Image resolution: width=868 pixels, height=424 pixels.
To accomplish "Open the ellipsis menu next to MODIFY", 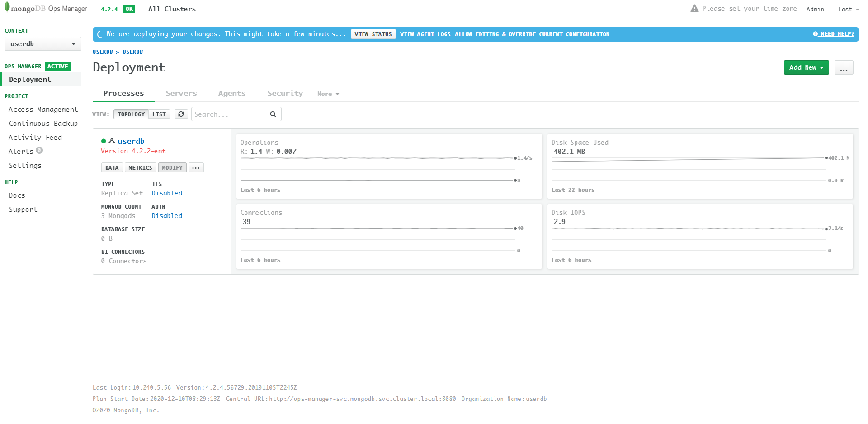I will click(196, 167).
